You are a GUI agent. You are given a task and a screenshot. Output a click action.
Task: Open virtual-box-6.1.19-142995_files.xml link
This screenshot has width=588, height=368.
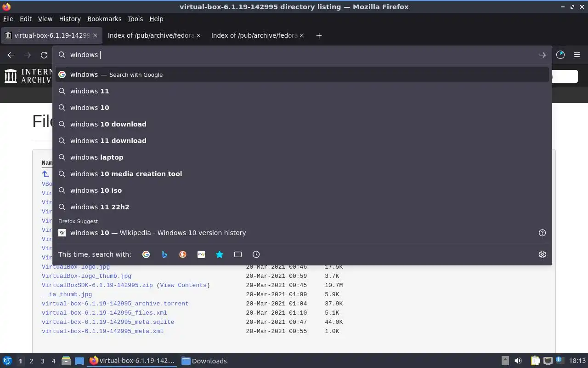point(104,313)
